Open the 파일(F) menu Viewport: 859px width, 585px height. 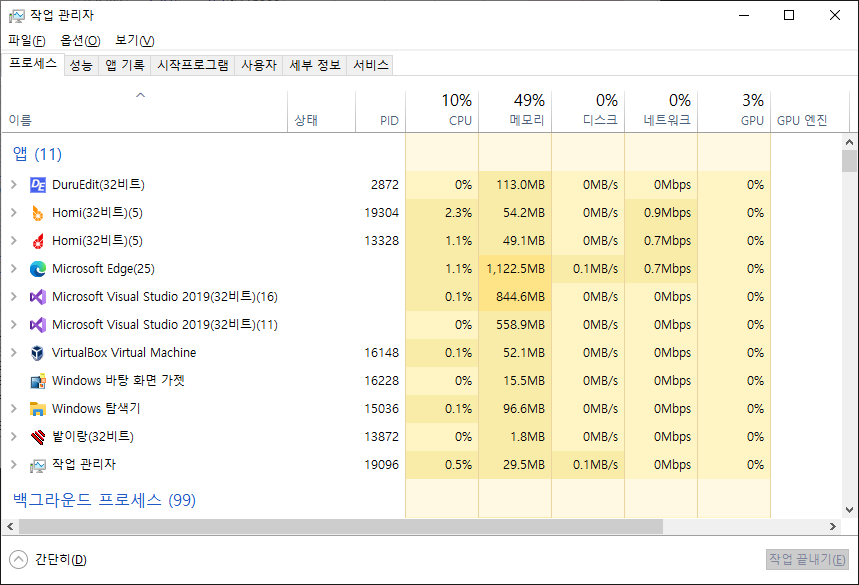[27, 41]
